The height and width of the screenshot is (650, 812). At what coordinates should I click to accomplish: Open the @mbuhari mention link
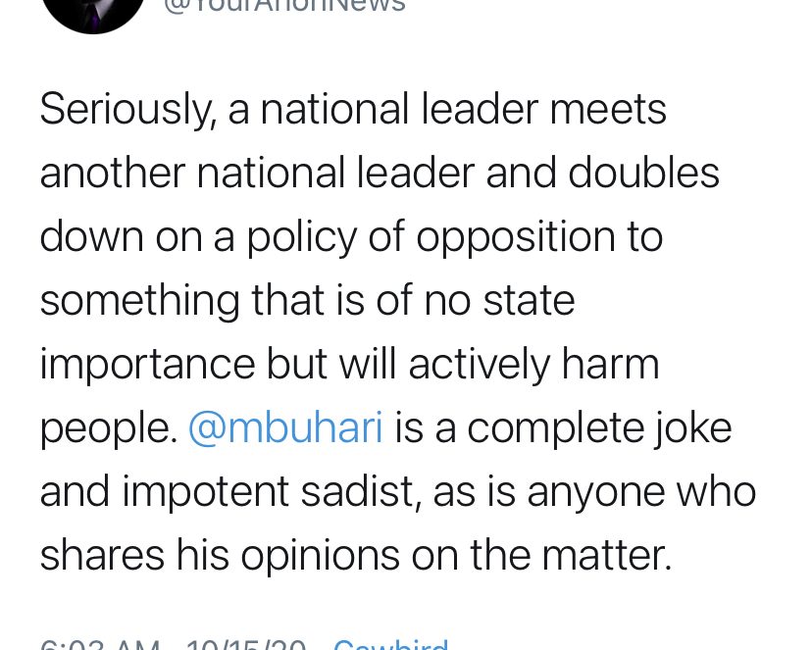[x=285, y=428]
